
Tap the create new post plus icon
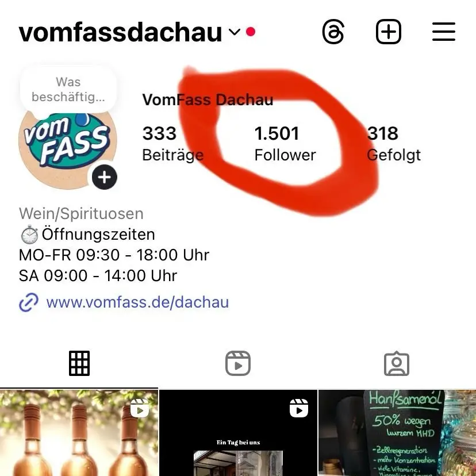click(x=388, y=32)
